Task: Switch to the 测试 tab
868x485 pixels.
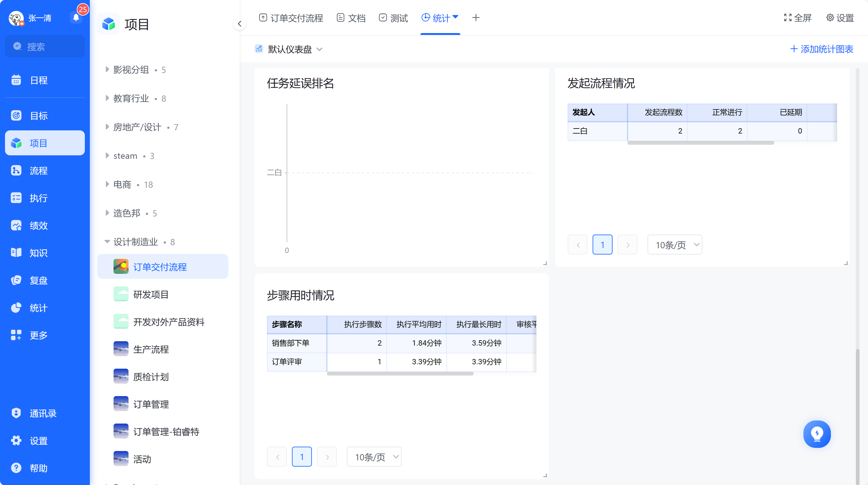Action: click(393, 18)
